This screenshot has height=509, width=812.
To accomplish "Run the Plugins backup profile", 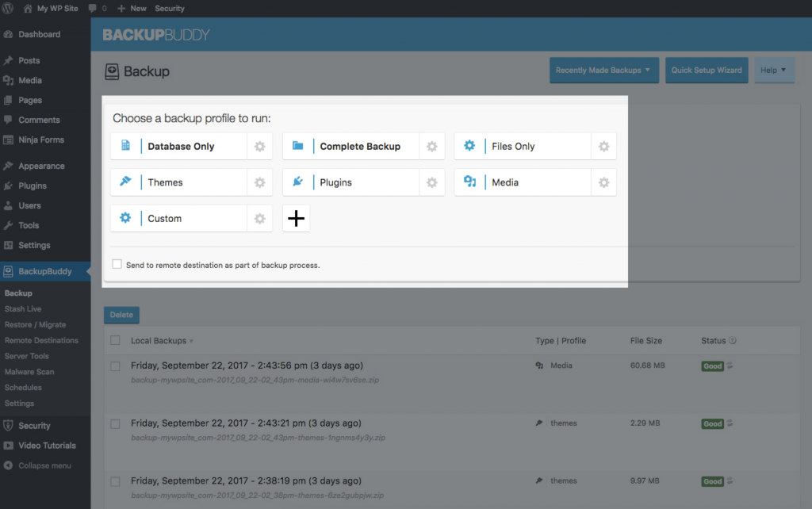I will [350, 183].
